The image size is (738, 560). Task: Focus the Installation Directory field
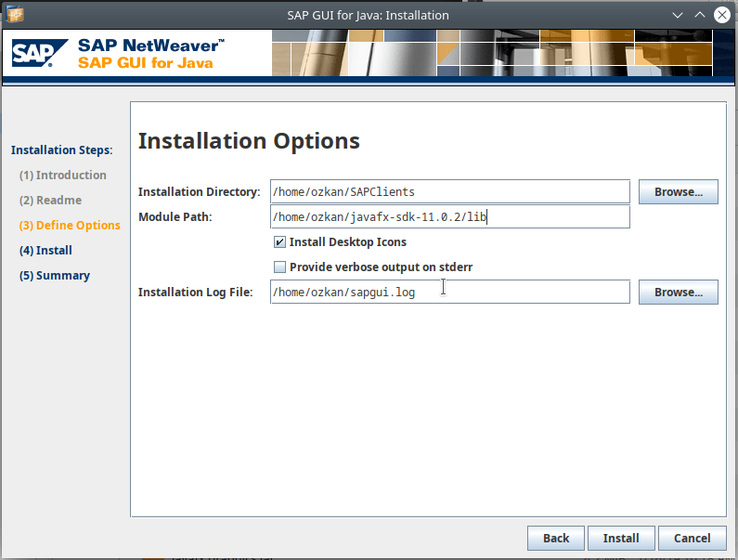(450, 191)
